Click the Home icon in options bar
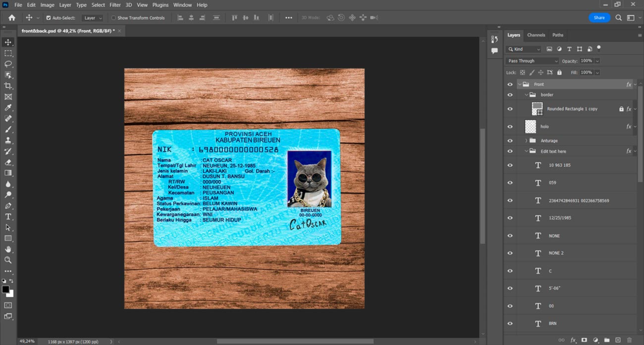 point(11,18)
